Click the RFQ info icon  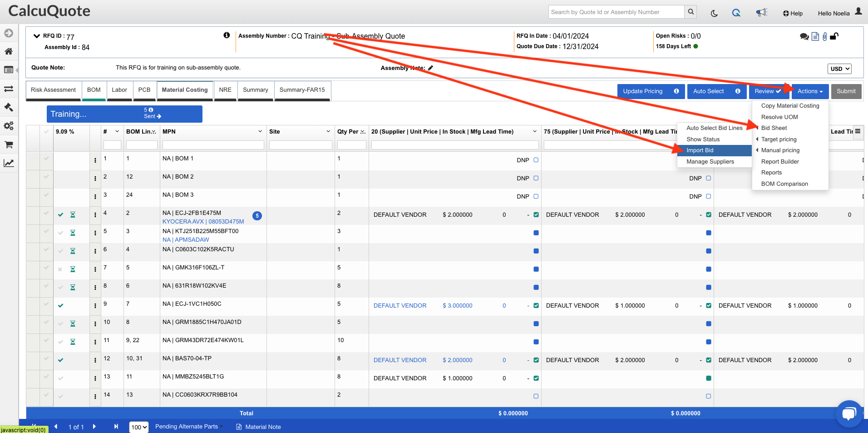point(227,35)
